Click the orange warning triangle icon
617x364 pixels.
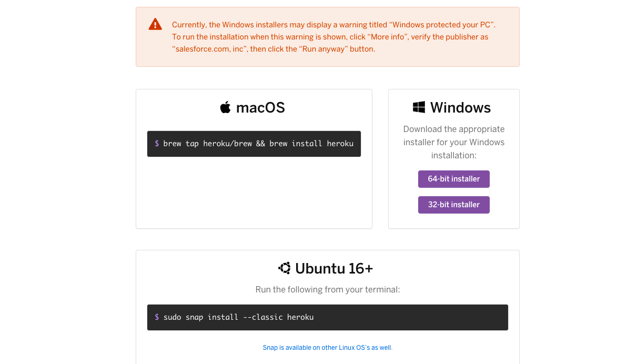(x=155, y=24)
